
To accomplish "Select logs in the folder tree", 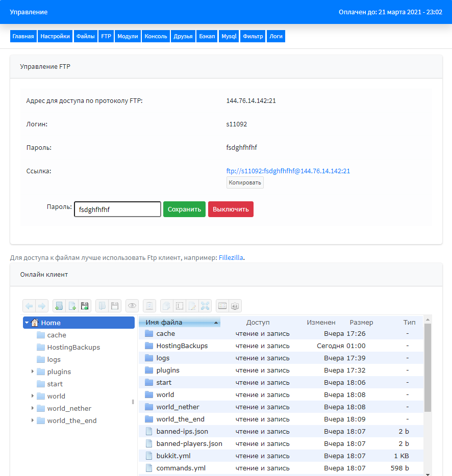I will tap(54, 359).
